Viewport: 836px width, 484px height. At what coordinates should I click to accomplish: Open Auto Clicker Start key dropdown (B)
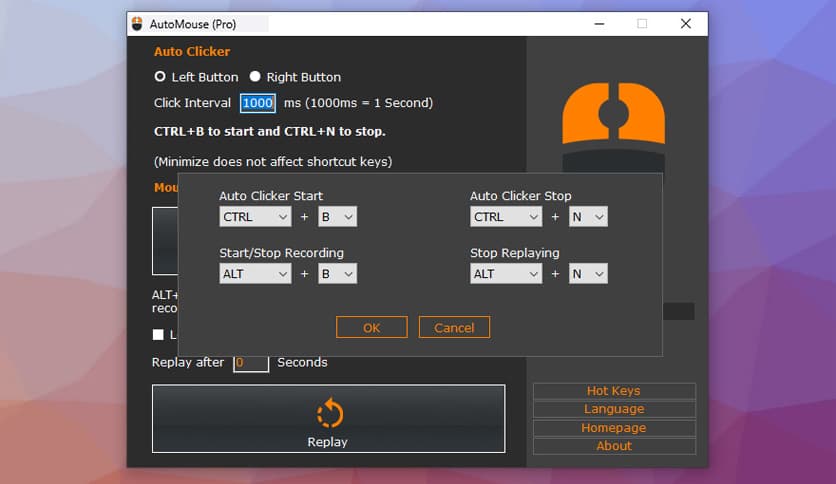click(x=337, y=217)
